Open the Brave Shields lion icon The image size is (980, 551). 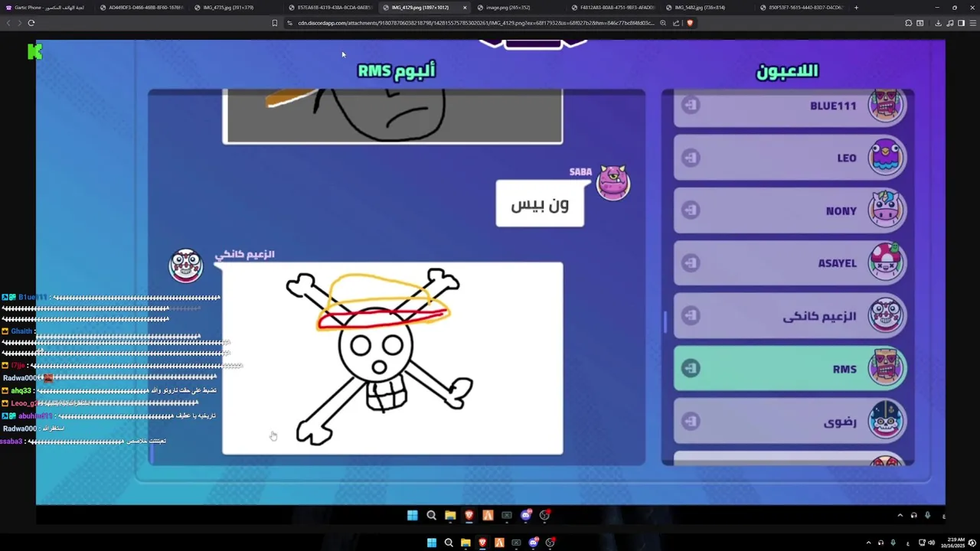click(x=689, y=23)
